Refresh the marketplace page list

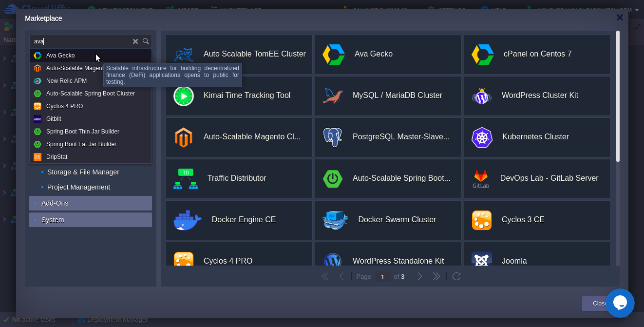tap(456, 276)
